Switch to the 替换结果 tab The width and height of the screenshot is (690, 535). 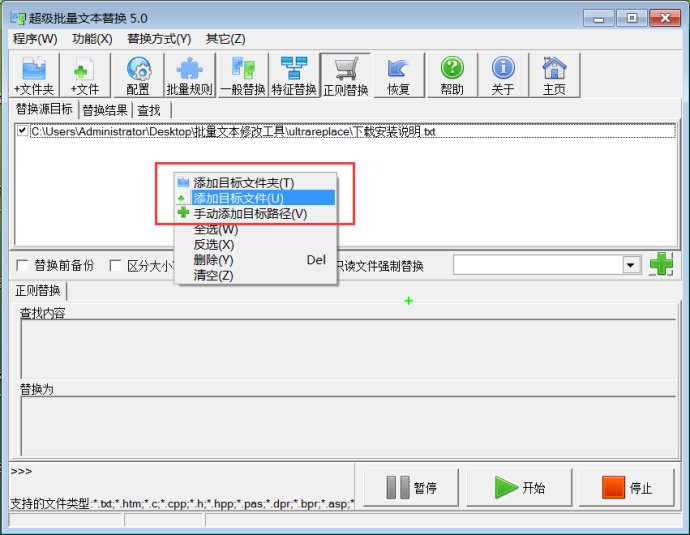pos(104,110)
